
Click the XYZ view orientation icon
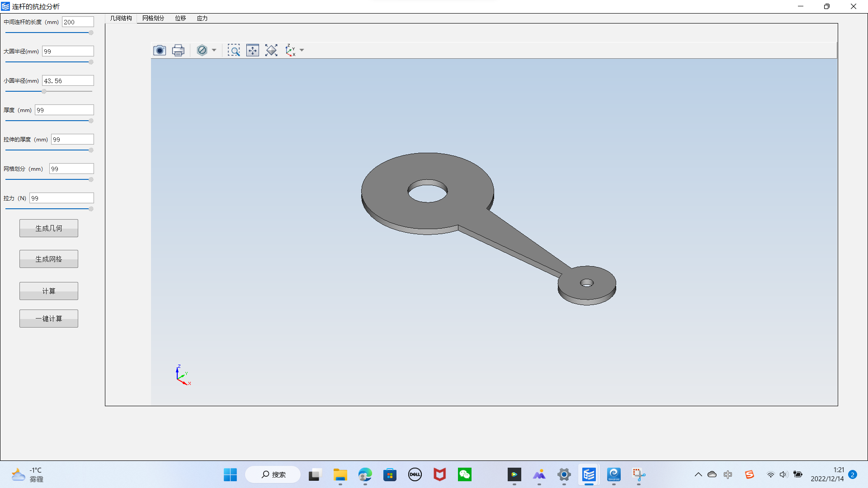tap(290, 50)
